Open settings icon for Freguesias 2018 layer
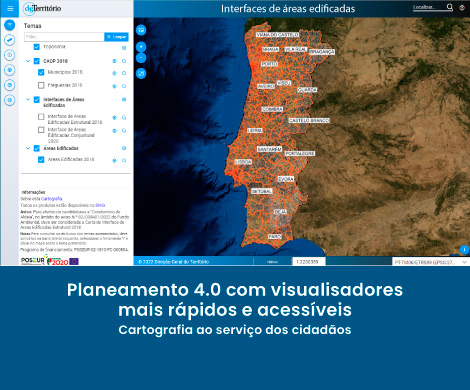 tap(114, 86)
